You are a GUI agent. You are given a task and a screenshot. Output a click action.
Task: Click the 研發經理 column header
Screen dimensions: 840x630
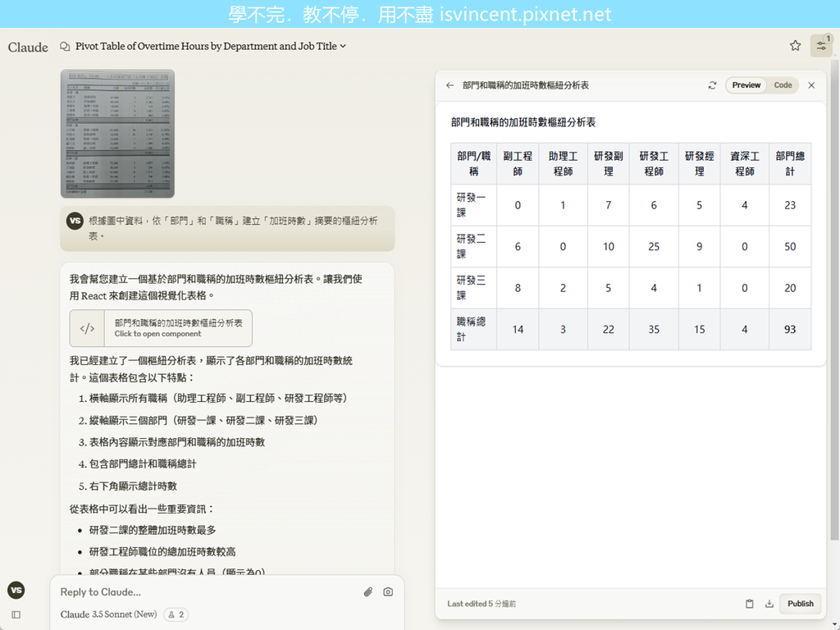pos(700,164)
